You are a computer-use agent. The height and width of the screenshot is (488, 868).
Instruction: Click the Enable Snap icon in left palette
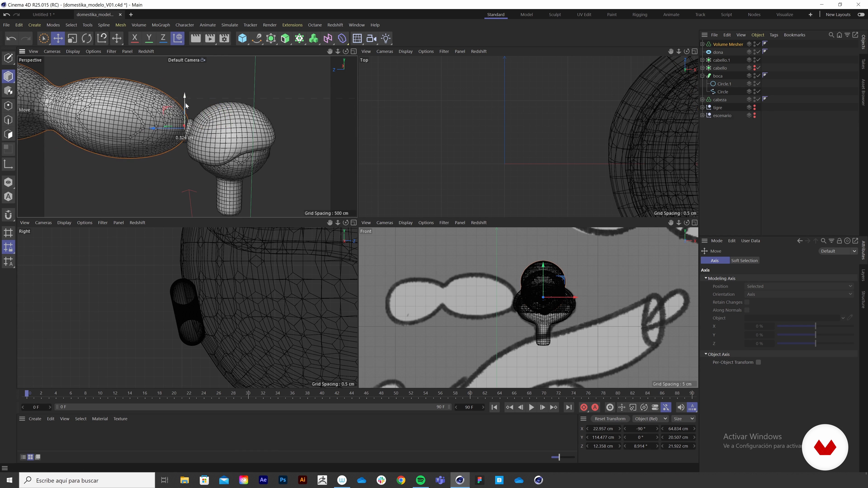(8, 215)
